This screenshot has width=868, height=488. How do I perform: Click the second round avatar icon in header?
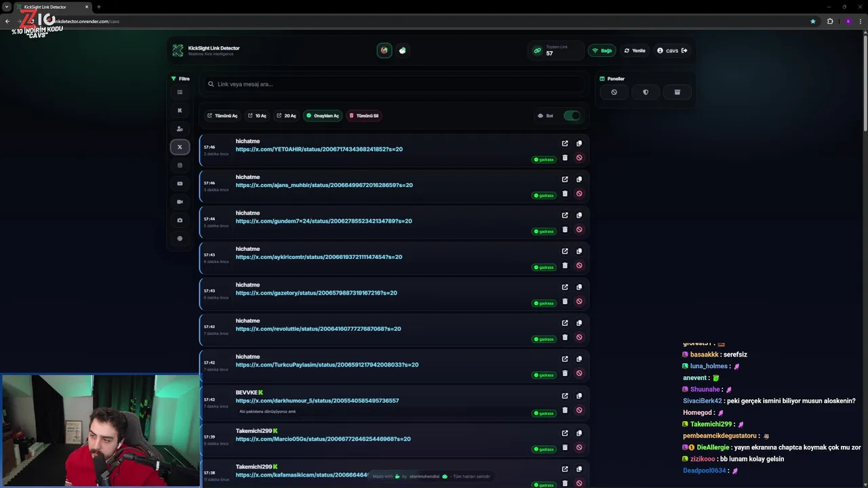click(403, 50)
